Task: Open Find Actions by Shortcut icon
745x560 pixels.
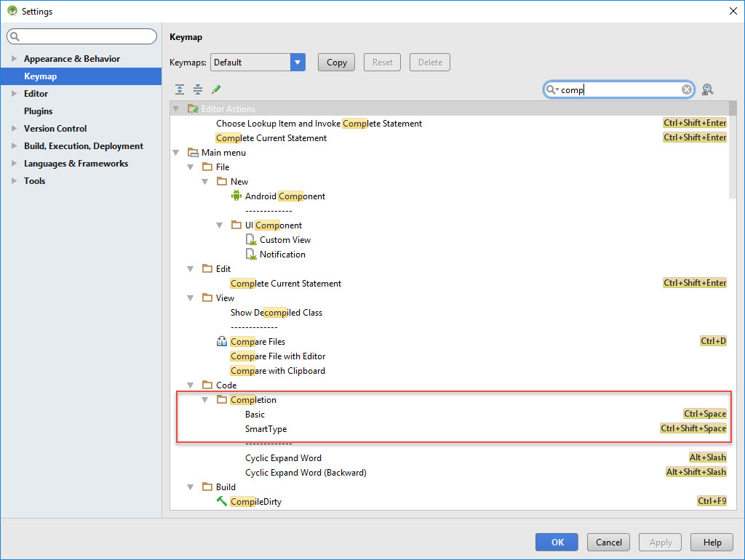Action: tap(708, 89)
